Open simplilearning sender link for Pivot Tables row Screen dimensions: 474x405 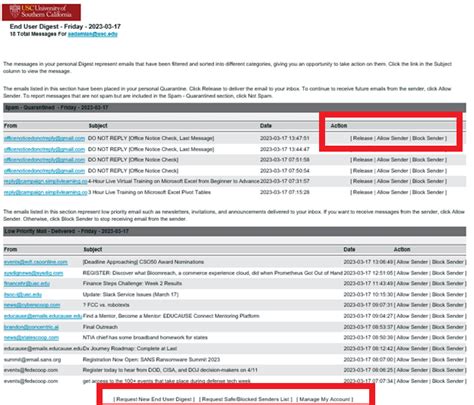point(45,192)
